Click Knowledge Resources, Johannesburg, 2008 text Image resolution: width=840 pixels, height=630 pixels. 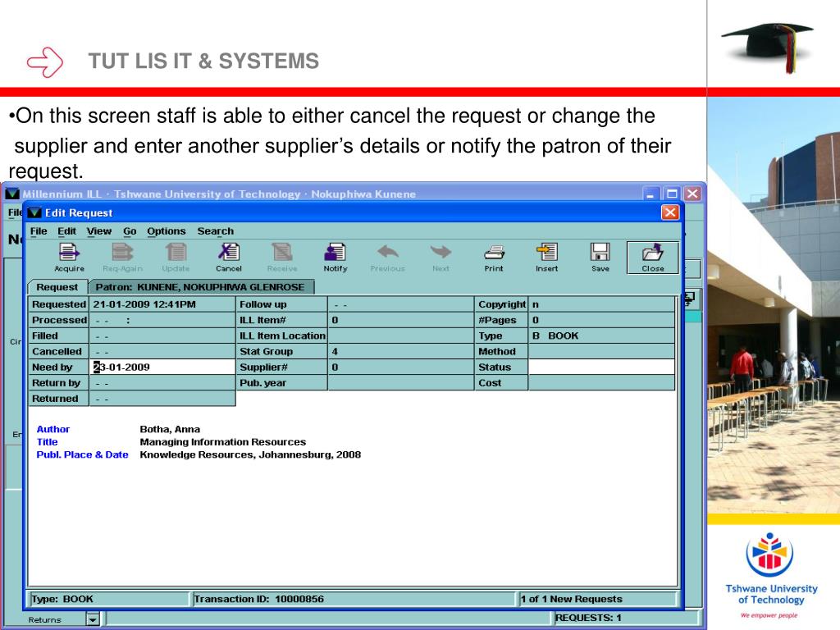250,454
